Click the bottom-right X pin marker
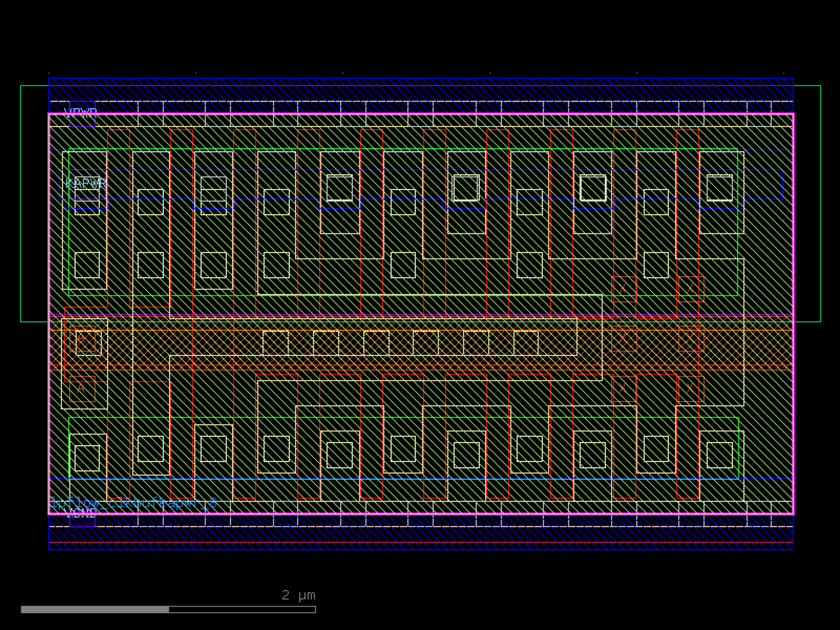Screen dimensions: 840x630 [690, 389]
